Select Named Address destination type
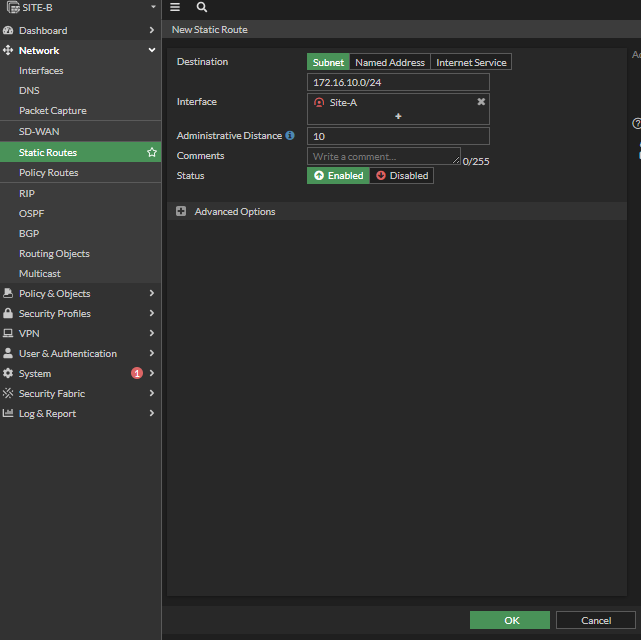Image resolution: width=641 pixels, height=640 pixels. click(x=390, y=62)
